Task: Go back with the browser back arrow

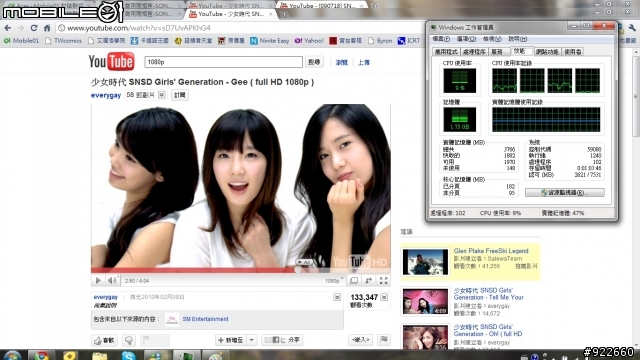Action: pyautogui.click(x=7, y=28)
